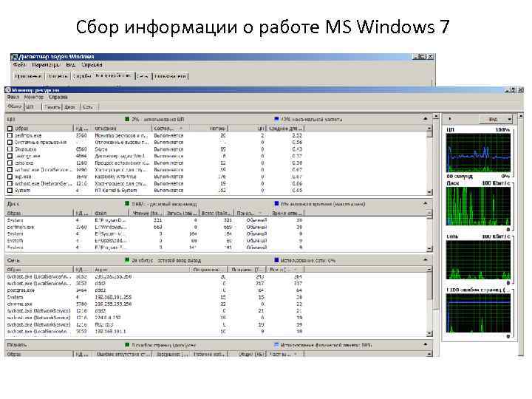The width and height of the screenshot is (532, 399).
Task: Check svchost.exe (LocalService) checkbox in CPU table
Action: tap(10, 170)
